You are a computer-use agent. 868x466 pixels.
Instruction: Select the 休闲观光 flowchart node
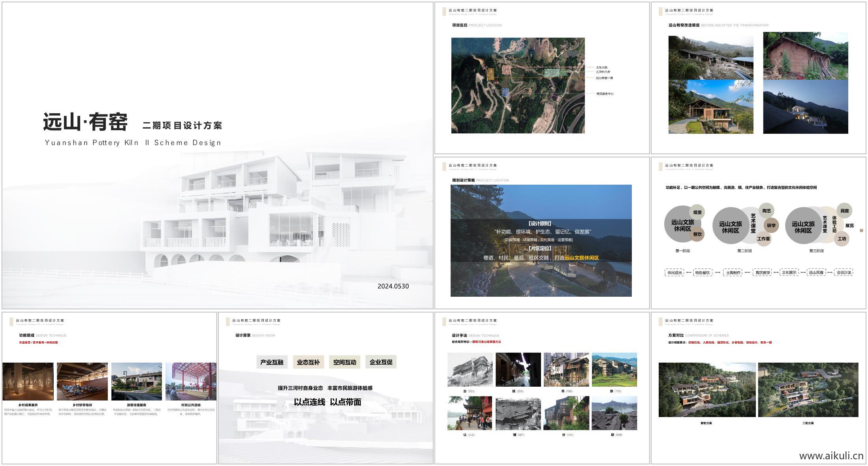(675, 272)
